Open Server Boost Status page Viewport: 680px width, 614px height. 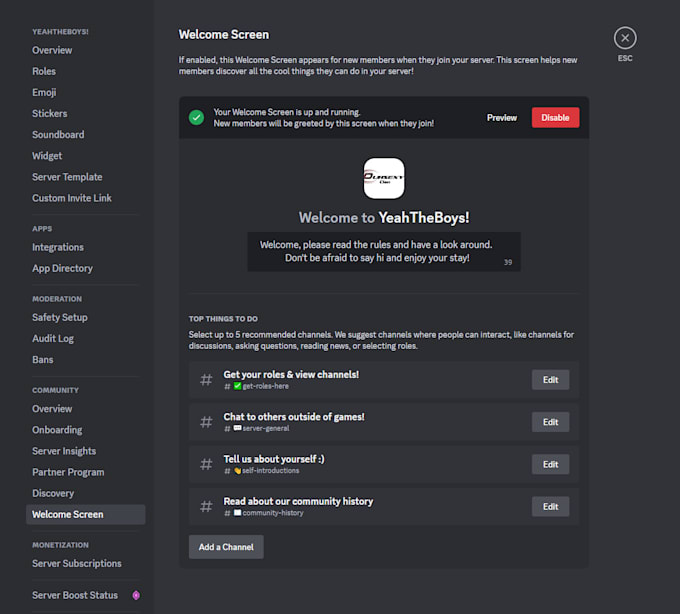click(x=75, y=595)
